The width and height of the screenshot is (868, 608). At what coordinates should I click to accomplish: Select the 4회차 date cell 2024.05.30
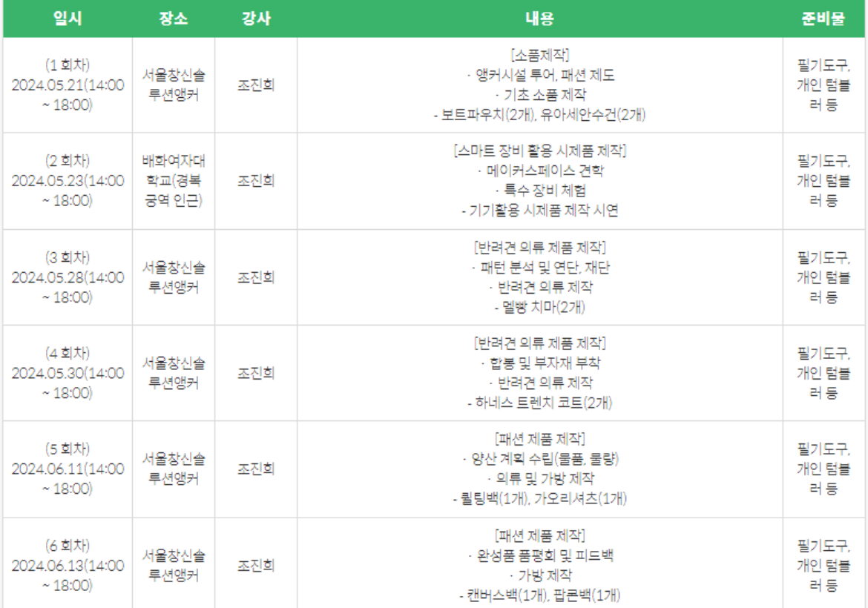pos(68,373)
